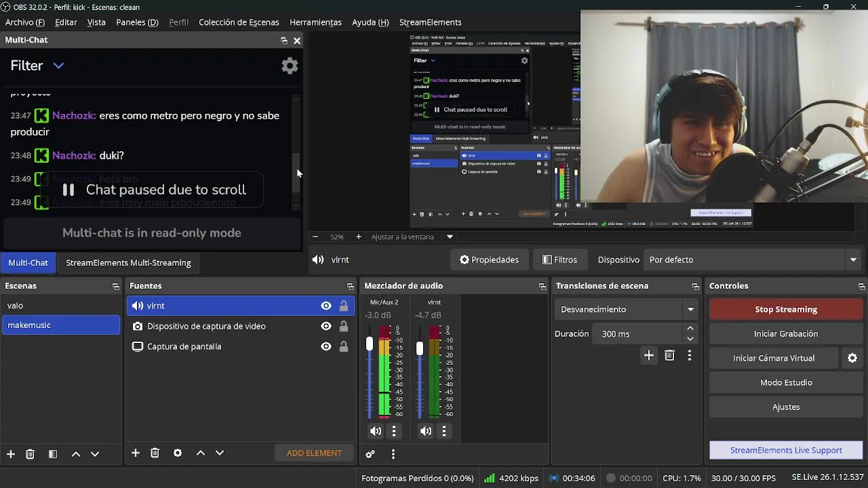Image resolution: width=868 pixels, height=488 pixels.
Task: Open Ajustes settings button
Action: point(786,407)
